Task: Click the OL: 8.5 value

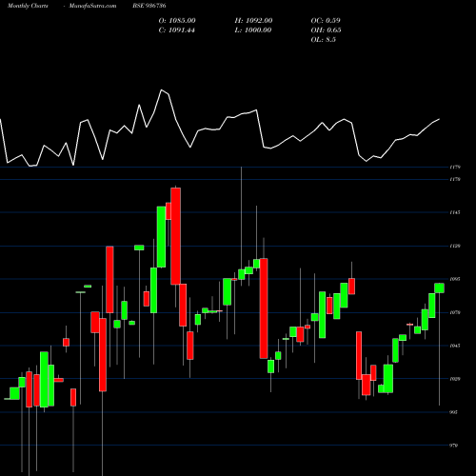Action: tap(324, 40)
